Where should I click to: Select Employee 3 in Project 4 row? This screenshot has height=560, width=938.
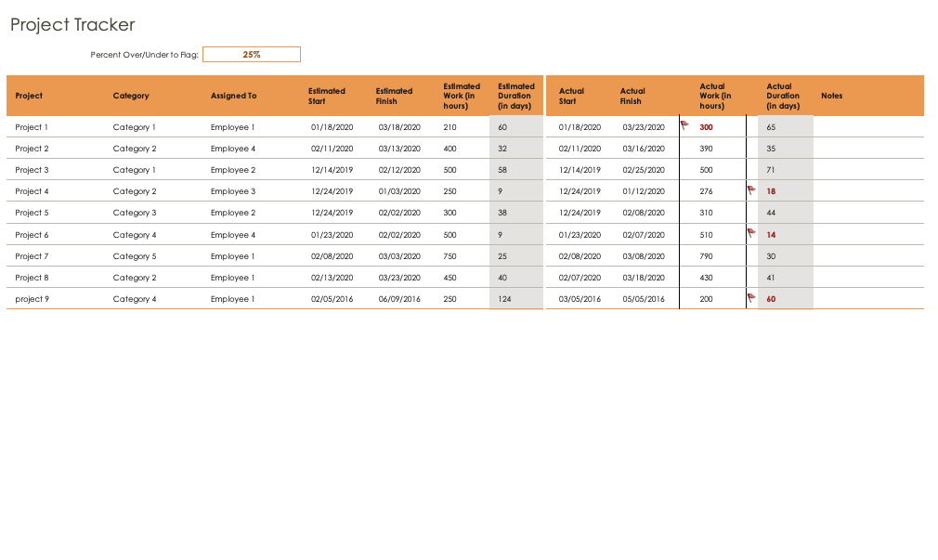pyautogui.click(x=233, y=191)
